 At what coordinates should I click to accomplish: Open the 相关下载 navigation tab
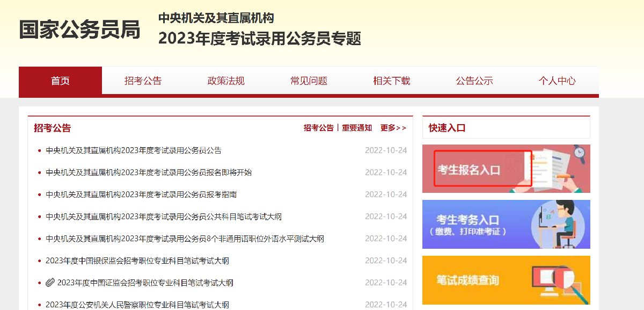(392, 81)
